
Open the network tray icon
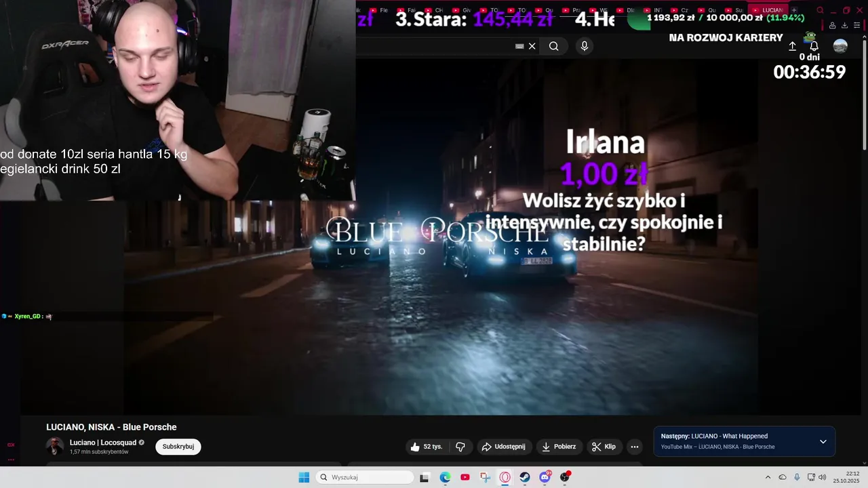click(811, 477)
